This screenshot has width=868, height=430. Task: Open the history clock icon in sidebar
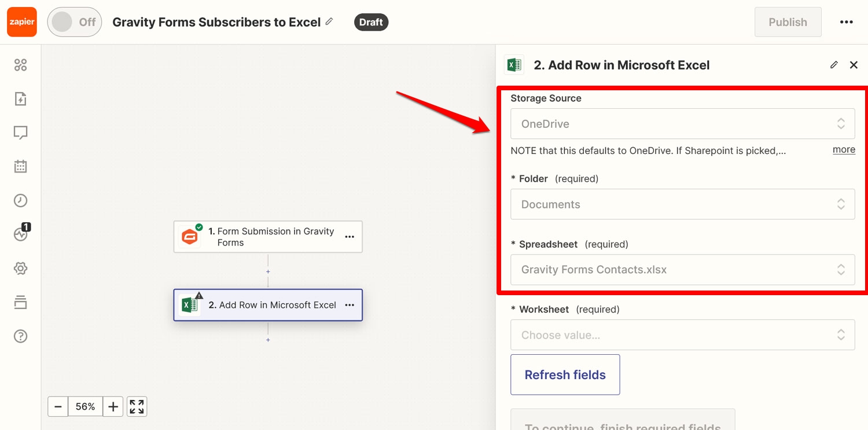(x=21, y=201)
